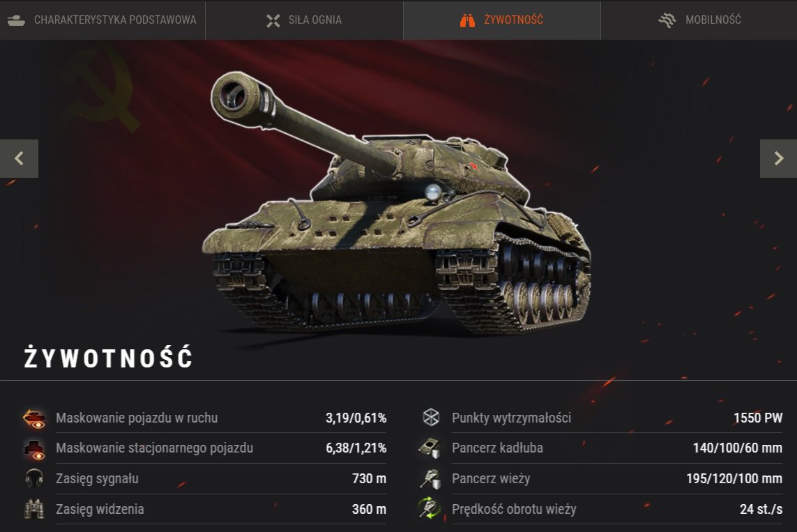
Task: Click the binoculars view range icon
Action: [34, 509]
